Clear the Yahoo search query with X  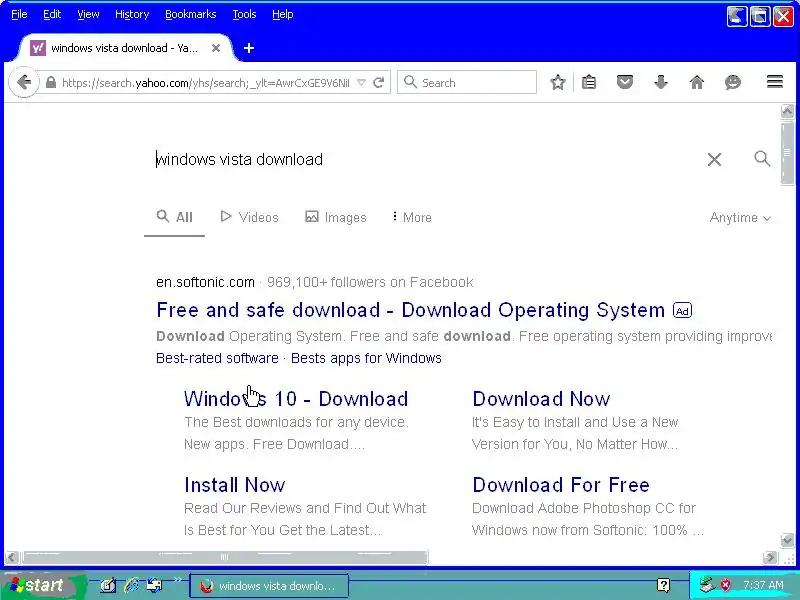click(714, 160)
